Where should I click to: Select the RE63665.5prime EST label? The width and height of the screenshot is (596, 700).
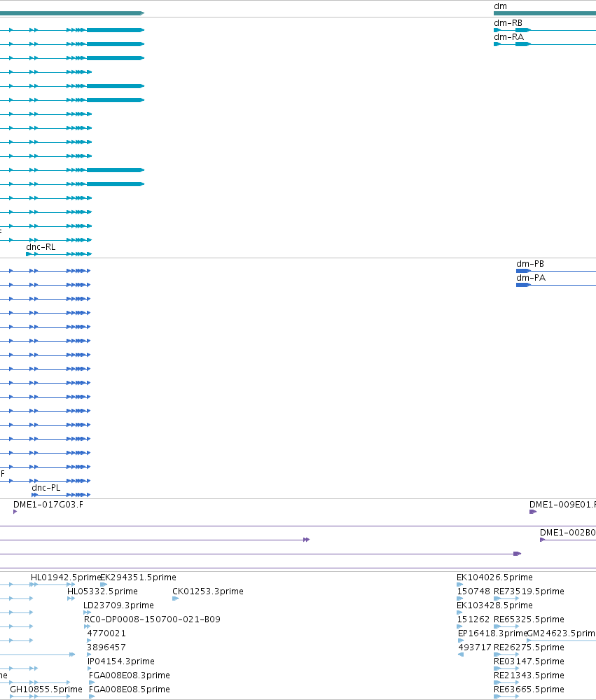coord(529,689)
